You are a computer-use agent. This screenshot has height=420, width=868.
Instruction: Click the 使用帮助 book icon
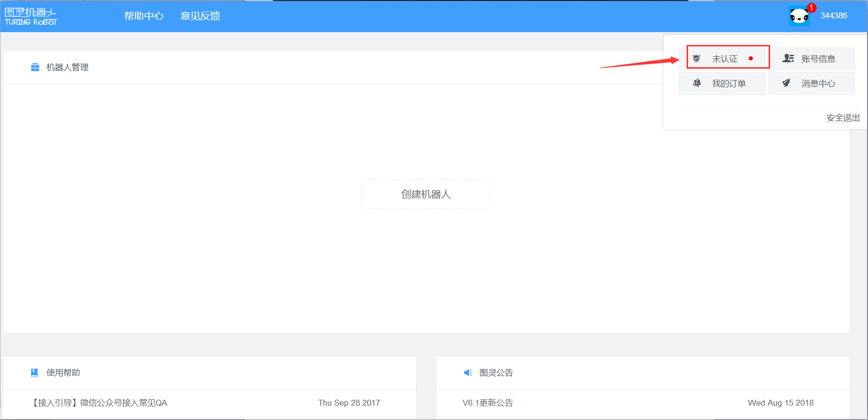pyautogui.click(x=35, y=373)
